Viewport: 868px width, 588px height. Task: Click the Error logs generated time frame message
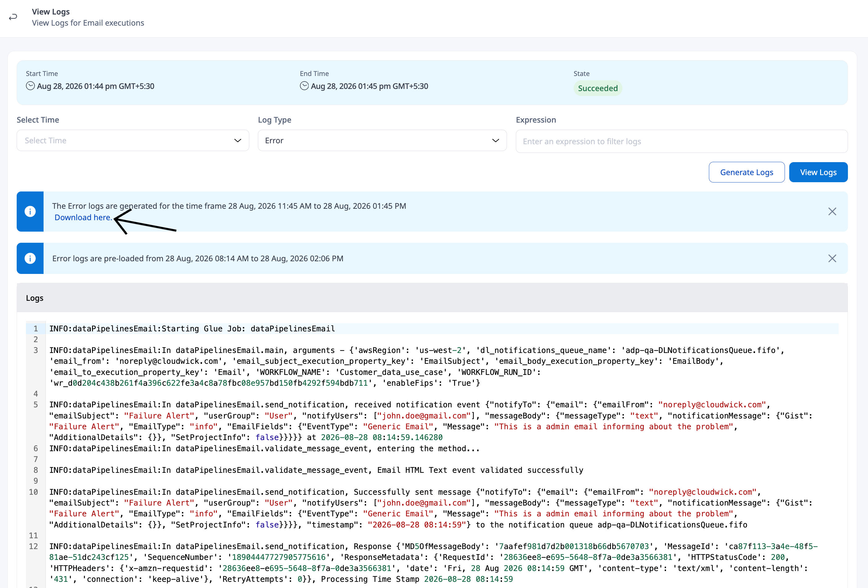(x=229, y=206)
